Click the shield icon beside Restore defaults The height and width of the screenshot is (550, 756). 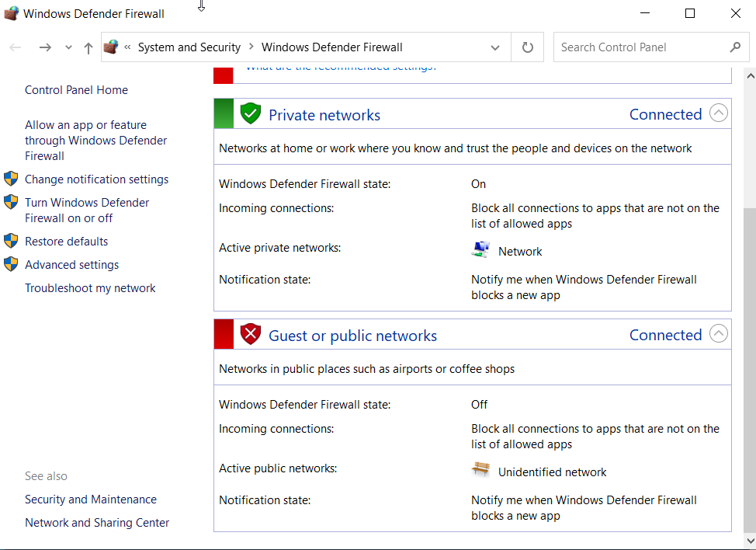point(11,241)
